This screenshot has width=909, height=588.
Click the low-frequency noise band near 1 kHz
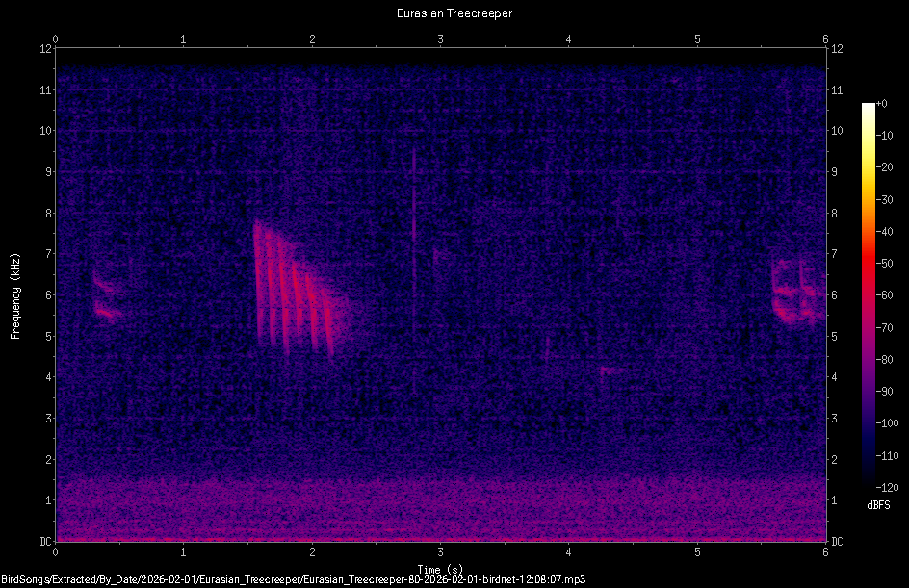(x=433, y=500)
